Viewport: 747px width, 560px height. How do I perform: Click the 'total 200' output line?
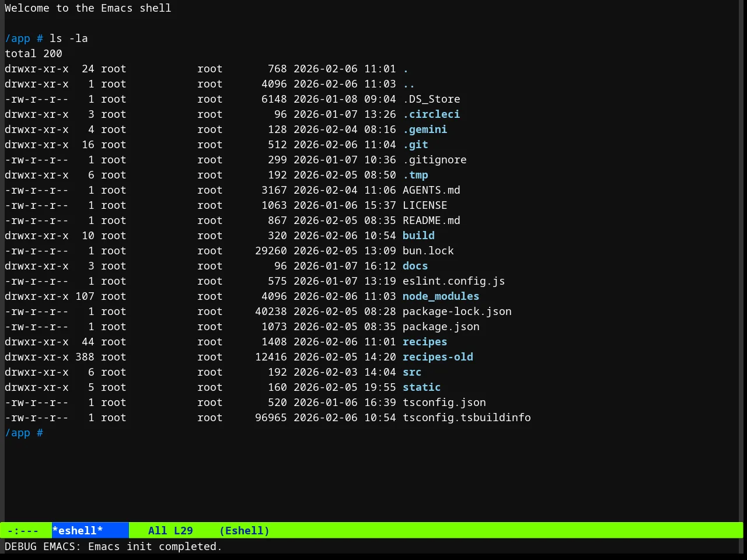pos(33,53)
